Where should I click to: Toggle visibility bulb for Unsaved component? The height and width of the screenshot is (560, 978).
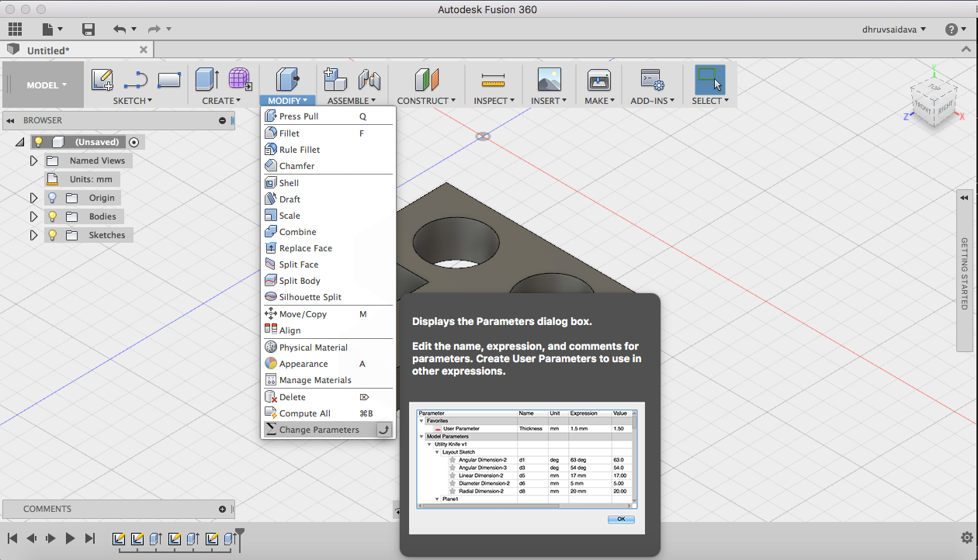pos(38,142)
